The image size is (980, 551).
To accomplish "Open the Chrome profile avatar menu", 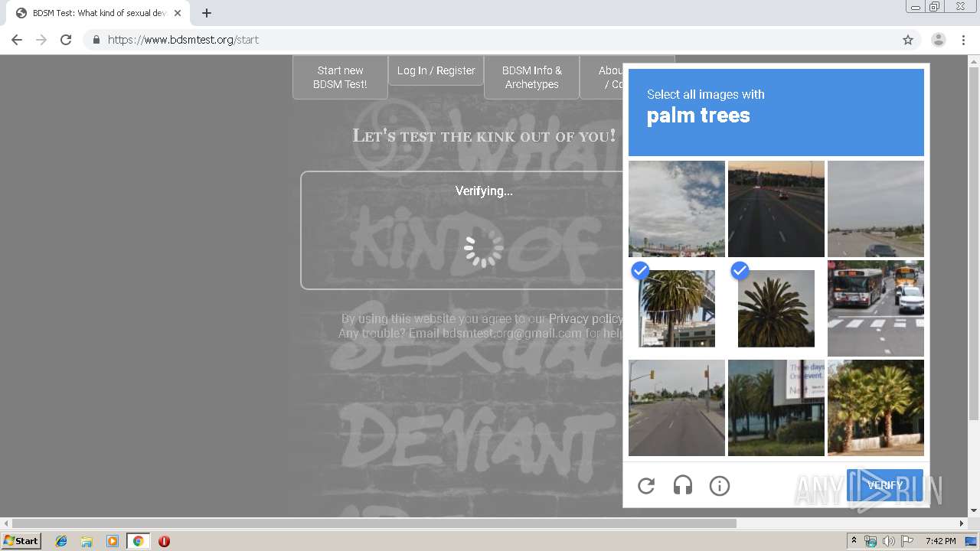I will [939, 40].
